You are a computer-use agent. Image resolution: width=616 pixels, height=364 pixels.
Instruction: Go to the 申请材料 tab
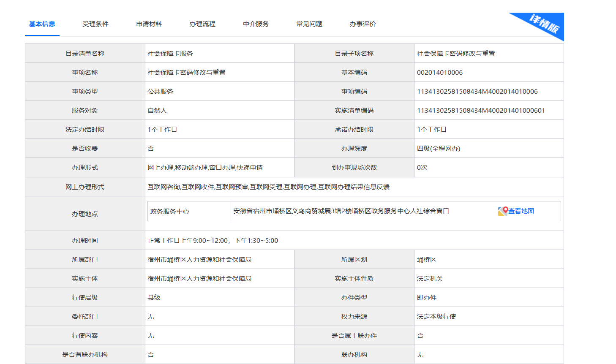click(x=149, y=24)
